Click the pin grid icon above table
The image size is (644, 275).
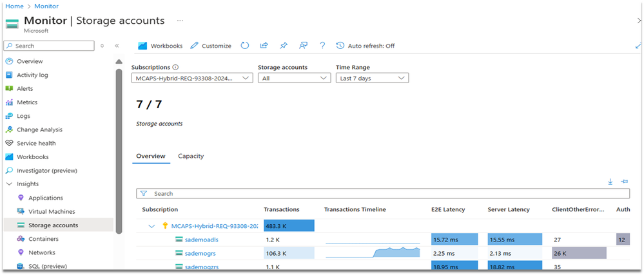click(625, 182)
